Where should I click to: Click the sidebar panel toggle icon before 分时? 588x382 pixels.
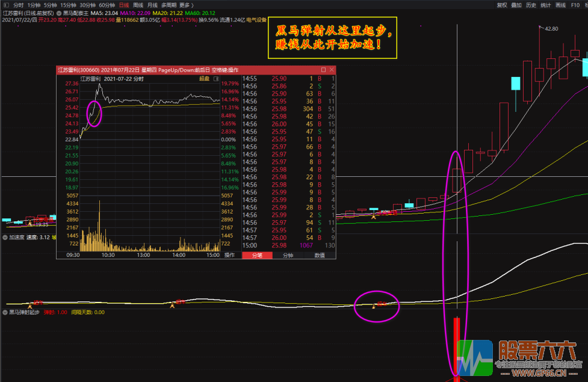(7, 5)
